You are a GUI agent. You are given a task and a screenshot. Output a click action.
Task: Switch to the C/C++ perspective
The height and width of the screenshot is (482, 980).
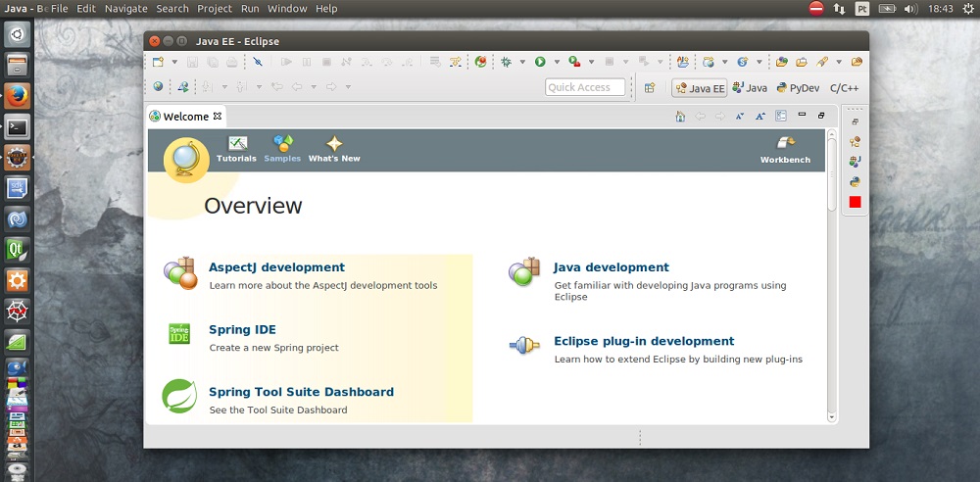click(845, 87)
